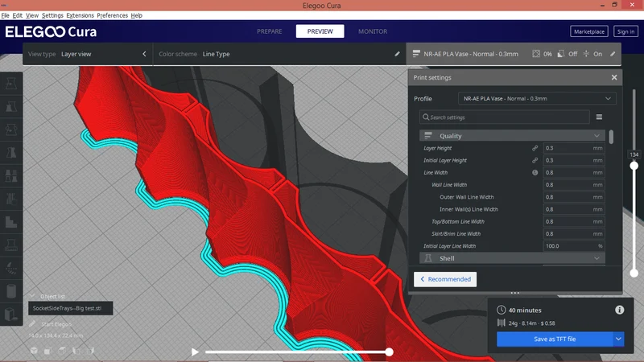Click the Marketplace button
Screen dimensions: 644x362
coord(589,31)
